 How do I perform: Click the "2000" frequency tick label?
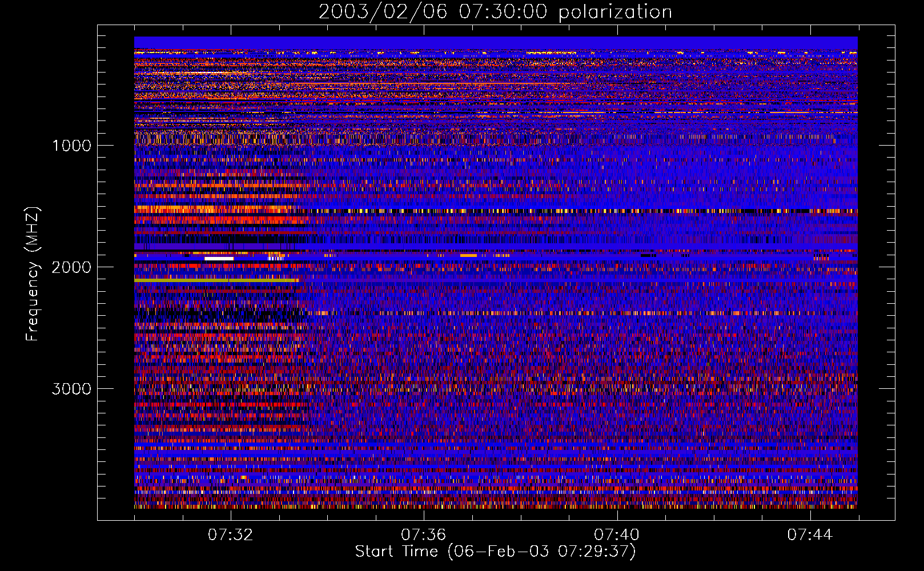(x=71, y=267)
